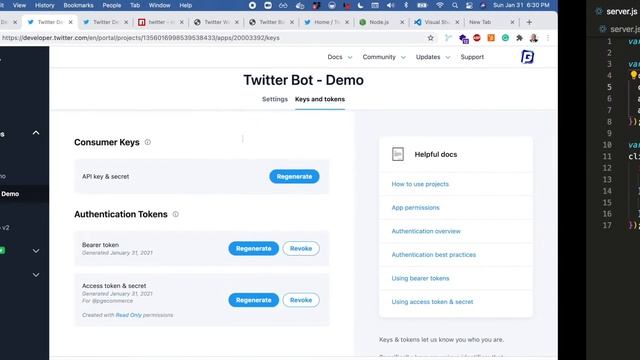Click the Helpful docs document icon
Viewport: 640px width, 360px height.
(398, 154)
